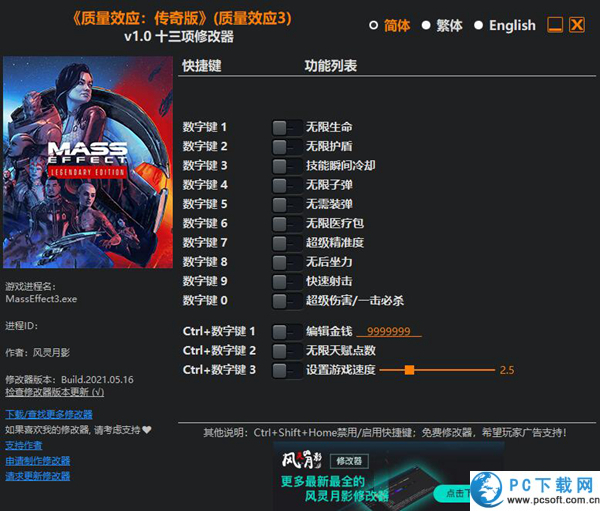Click the 数字键 5 hotkey label
Image resolution: width=600 pixels, height=511 pixels.
coord(205,204)
